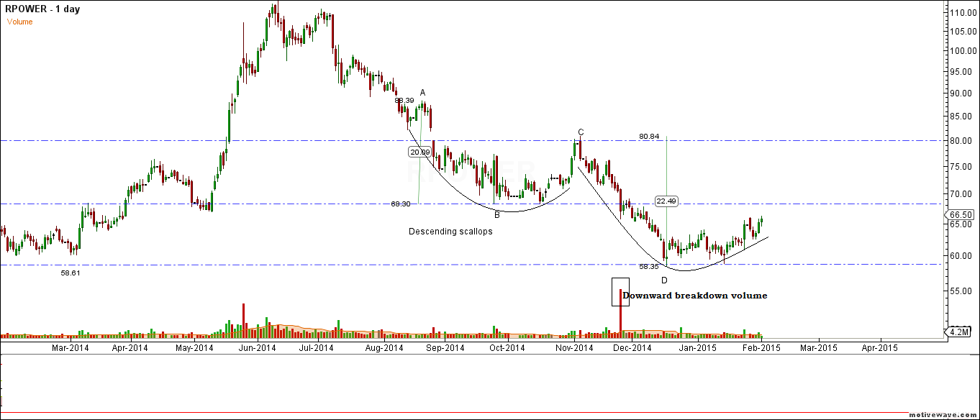The image size is (980, 420).
Task: Select the 20.69 price measurement bubble
Action: pyautogui.click(x=420, y=152)
